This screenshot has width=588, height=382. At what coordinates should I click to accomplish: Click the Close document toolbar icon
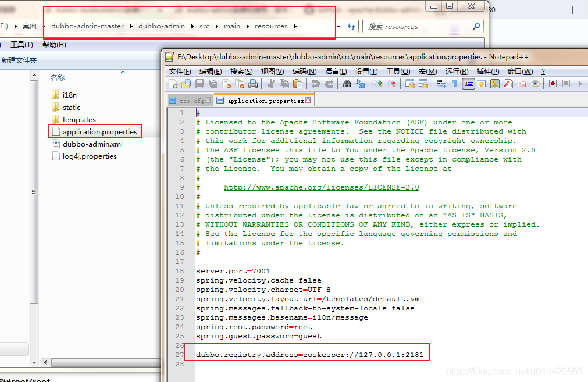pyautogui.click(x=226, y=84)
